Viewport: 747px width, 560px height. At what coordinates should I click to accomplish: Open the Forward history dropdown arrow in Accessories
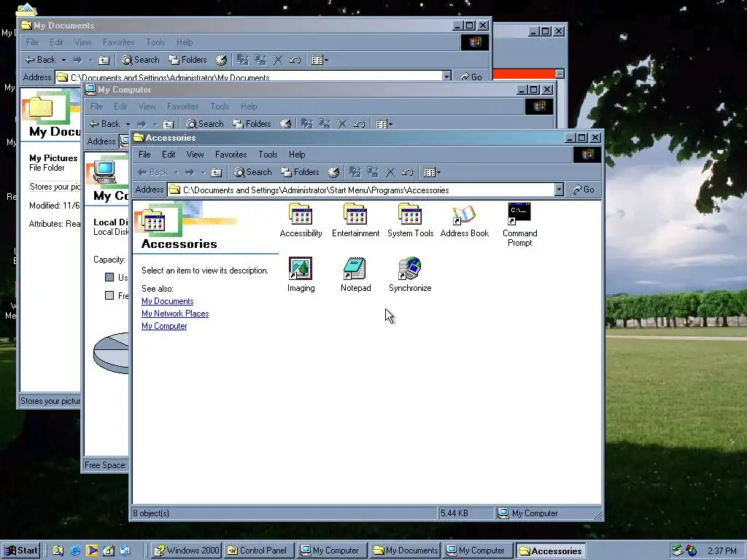point(203,172)
